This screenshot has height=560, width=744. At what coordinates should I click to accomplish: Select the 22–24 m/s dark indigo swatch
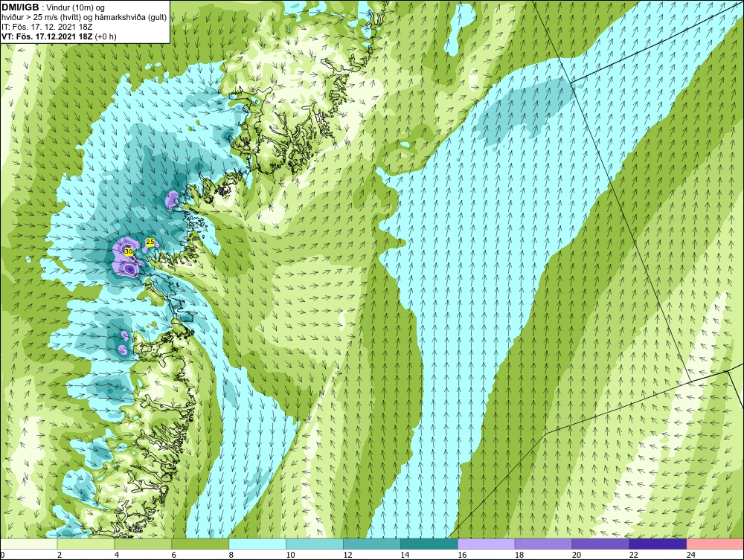658,544
